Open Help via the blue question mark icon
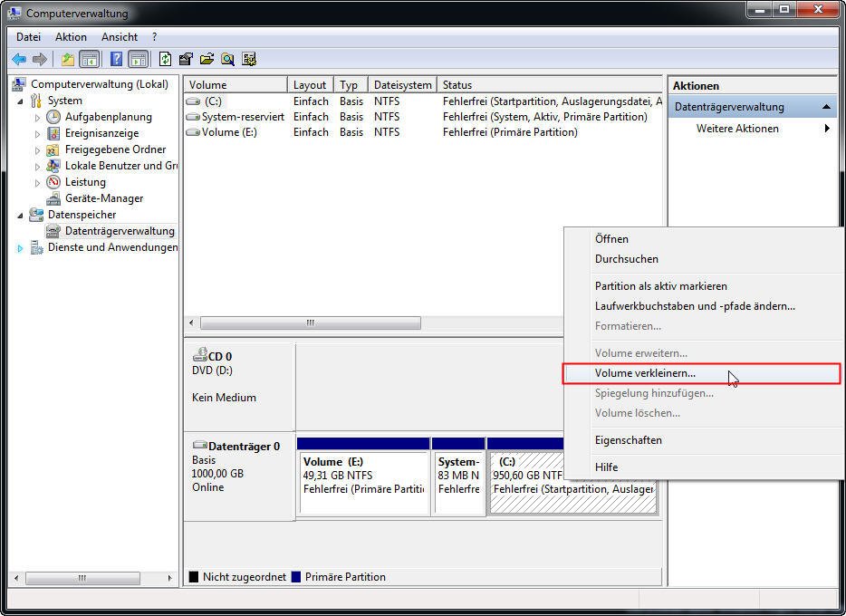This screenshot has height=616, width=846. point(116,59)
